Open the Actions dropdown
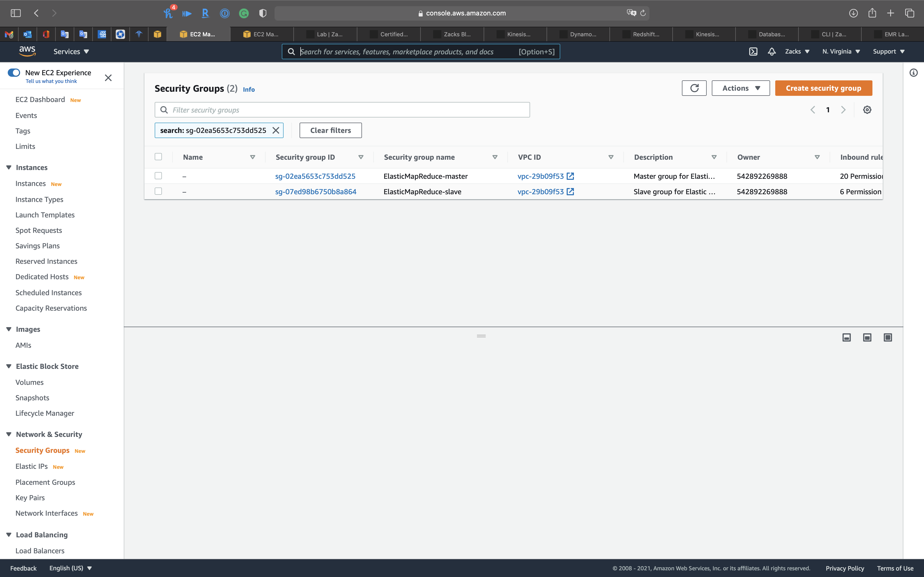924x577 pixels. click(740, 88)
